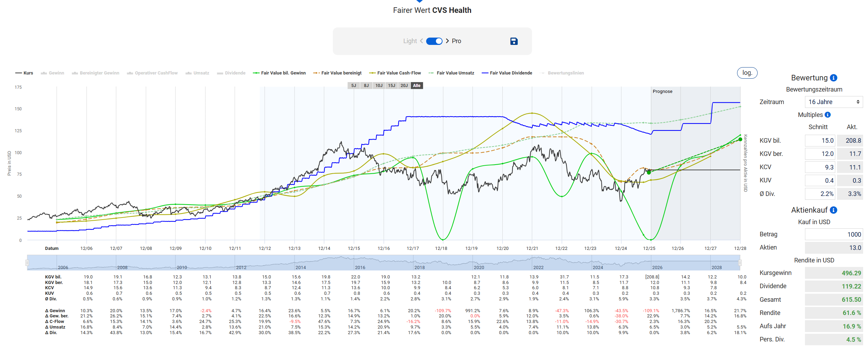
Task: Click the right chevron beside Pro
Action: coord(447,41)
